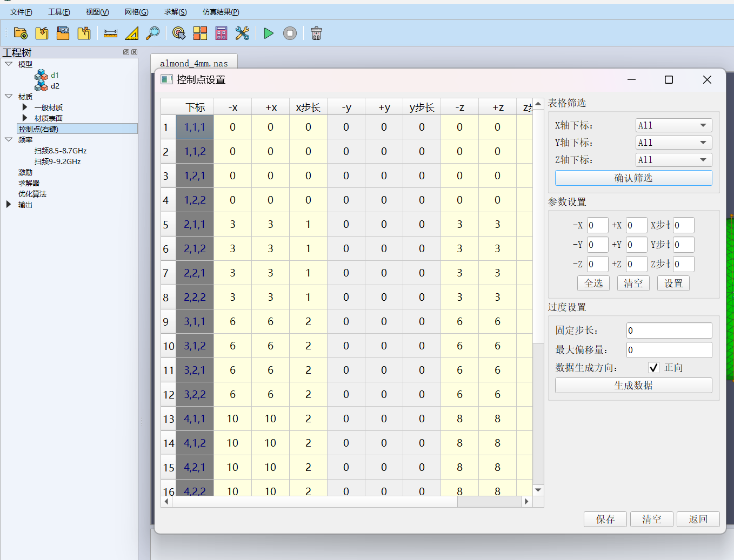Open the Y轴下标 dropdown
The image size is (734, 560).
[x=673, y=143]
